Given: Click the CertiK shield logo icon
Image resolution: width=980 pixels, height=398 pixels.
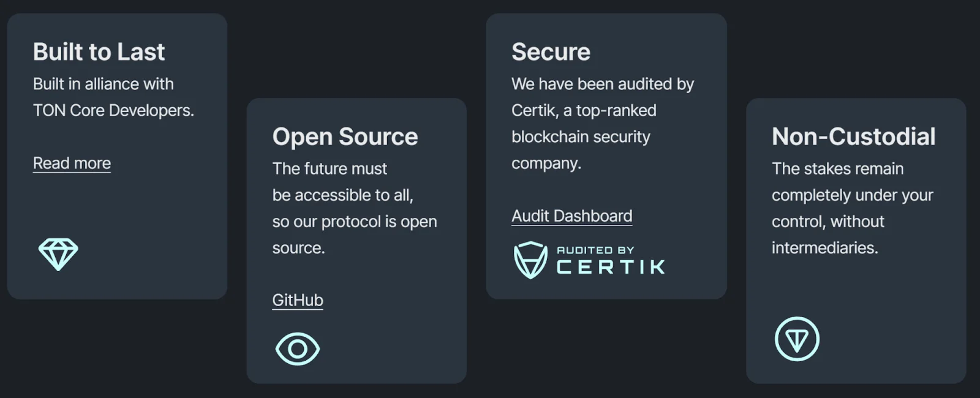Looking at the screenshot, I should pos(530,260).
